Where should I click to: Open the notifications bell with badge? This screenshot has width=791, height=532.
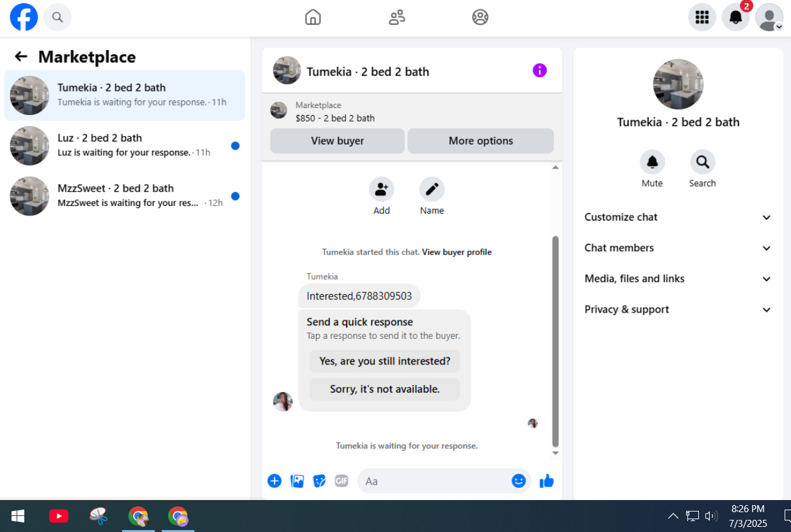[736, 17]
